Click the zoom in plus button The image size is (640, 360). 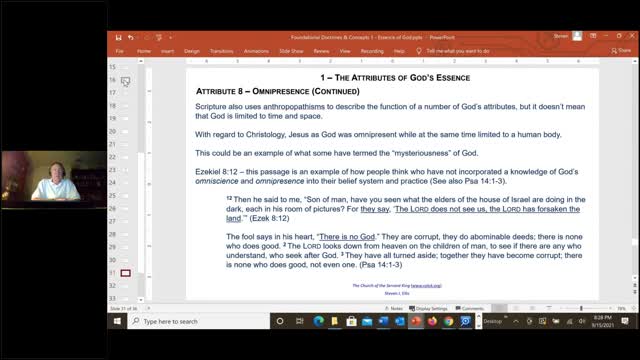click(x=610, y=308)
